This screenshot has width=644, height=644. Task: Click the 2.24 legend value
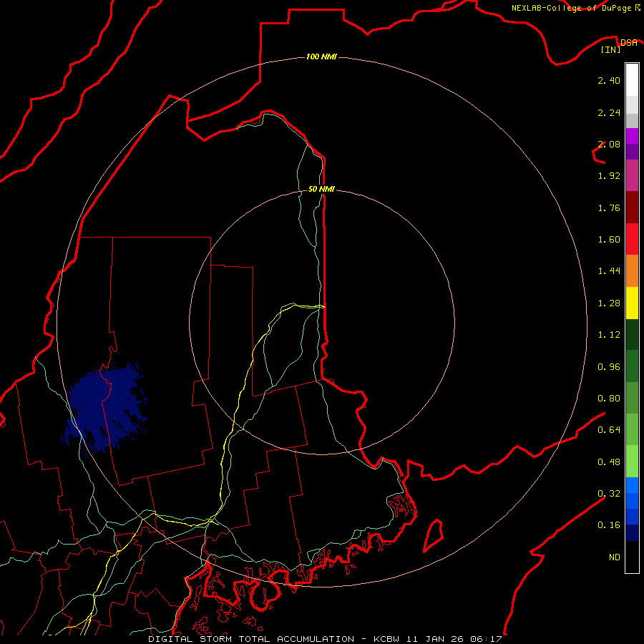(609, 112)
